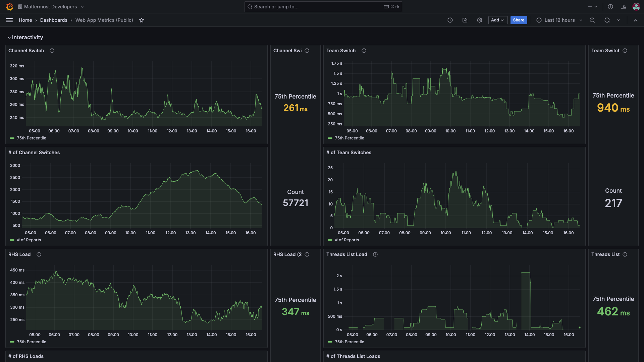Open the news feed RSS icon
Screen dimensions: 644x362
click(x=624, y=7)
